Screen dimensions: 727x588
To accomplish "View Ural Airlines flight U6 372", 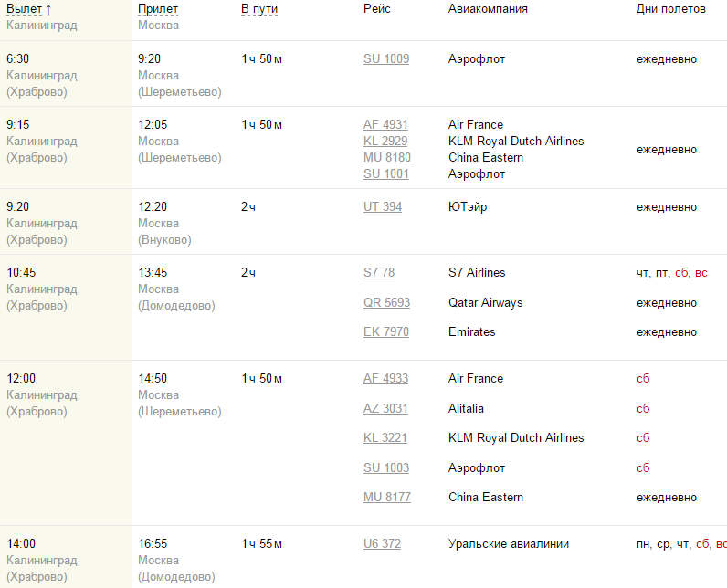I will pyautogui.click(x=382, y=544).
